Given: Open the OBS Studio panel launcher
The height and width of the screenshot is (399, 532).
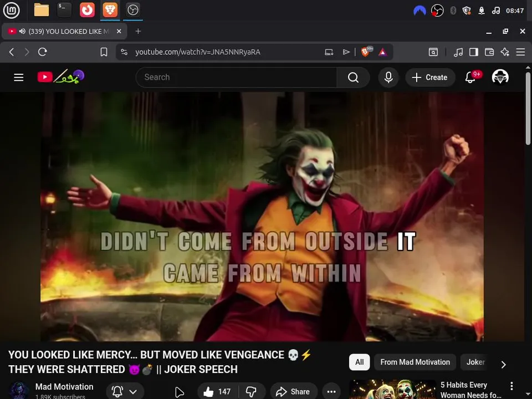Looking at the screenshot, I should pos(132,10).
